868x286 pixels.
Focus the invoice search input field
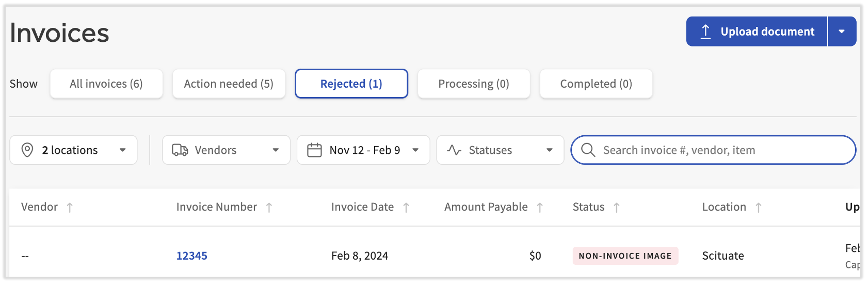coord(722,150)
